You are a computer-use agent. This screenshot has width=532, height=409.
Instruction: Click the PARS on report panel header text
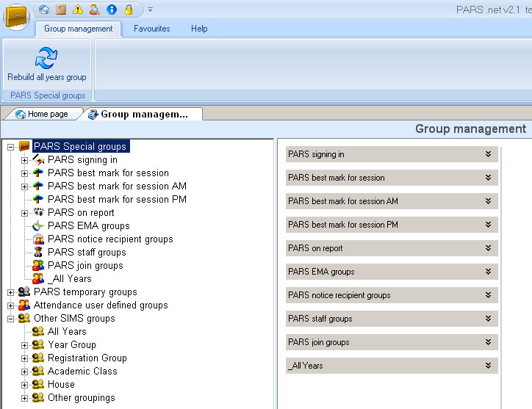point(315,248)
